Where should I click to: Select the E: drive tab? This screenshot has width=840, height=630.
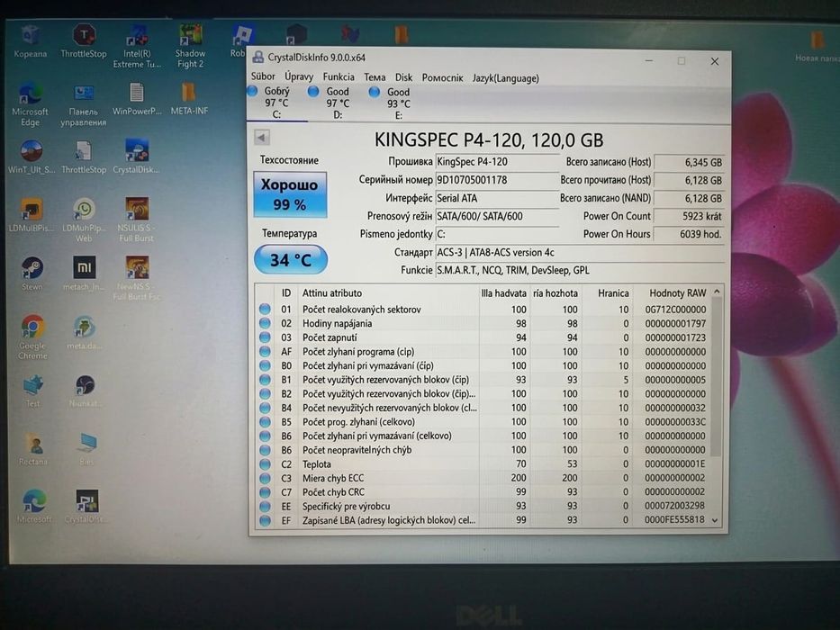coord(399,103)
